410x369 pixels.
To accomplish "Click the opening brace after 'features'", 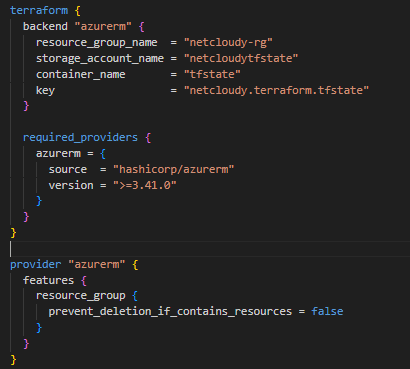I will click(84, 281).
